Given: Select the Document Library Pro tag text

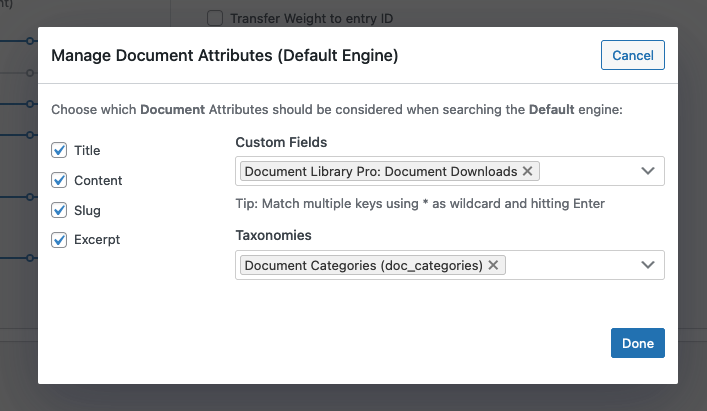Looking at the screenshot, I should (x=380, y=171).
